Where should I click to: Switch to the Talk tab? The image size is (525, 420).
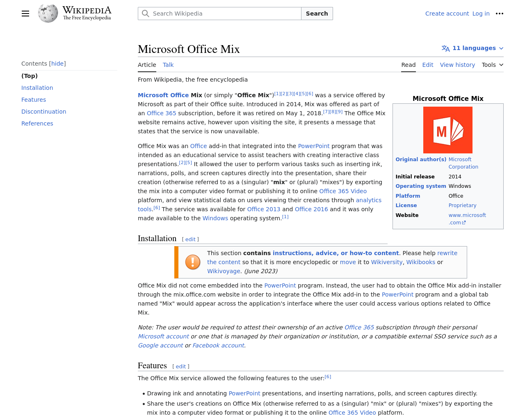pos(168,65)
